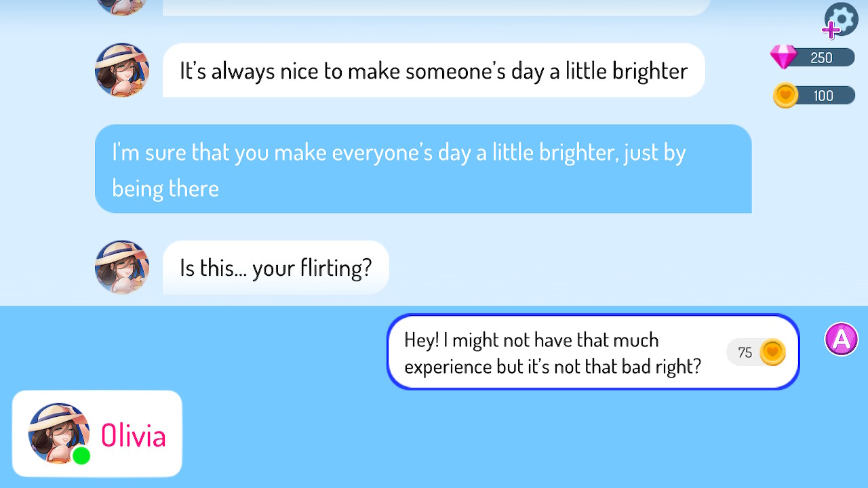Select the "Is this... your flirting?" message bubble
The width and height of the screenshot is (868, 488).
276,267
